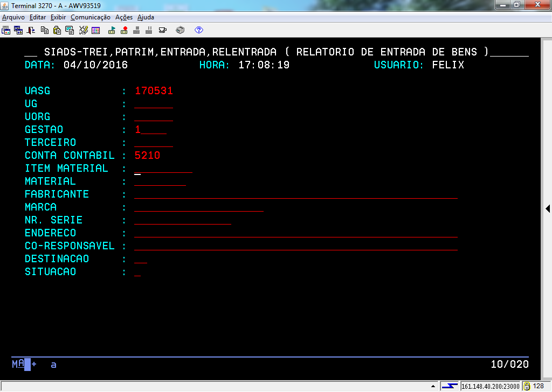Click the pencil-on-grid toolbar icon

tap(84, 30)
